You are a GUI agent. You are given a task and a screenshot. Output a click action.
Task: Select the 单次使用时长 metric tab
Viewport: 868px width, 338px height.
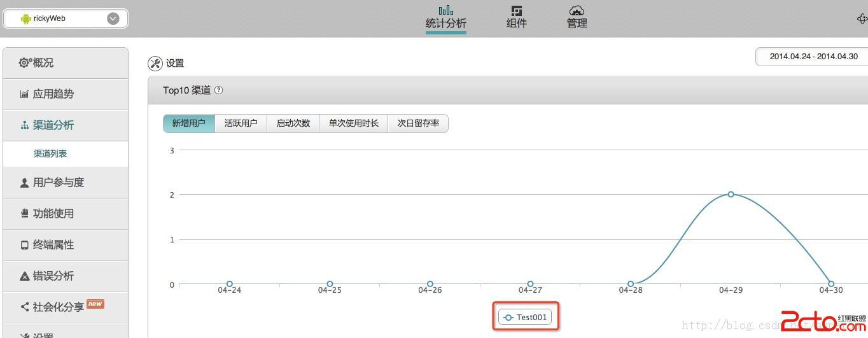pyautogui.click(x=354, y=123)
